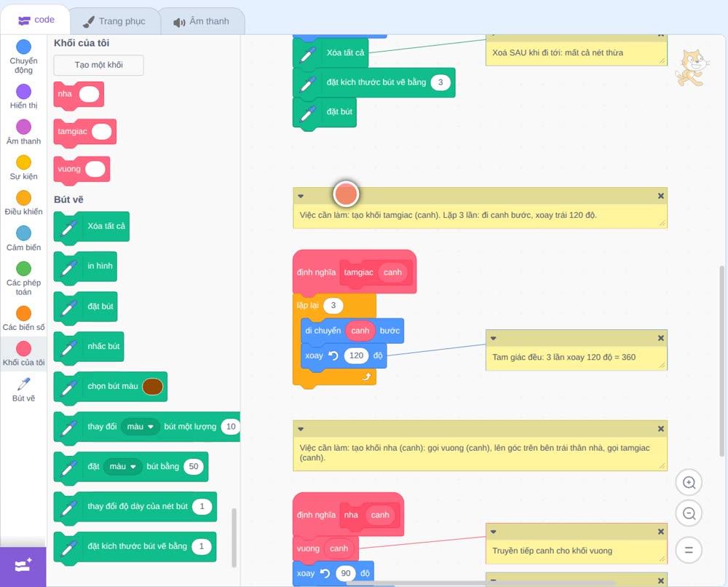Screen dimensions: 728x587
Task: Close the Tam giác đều comment
Action: (x=661, y=338)
